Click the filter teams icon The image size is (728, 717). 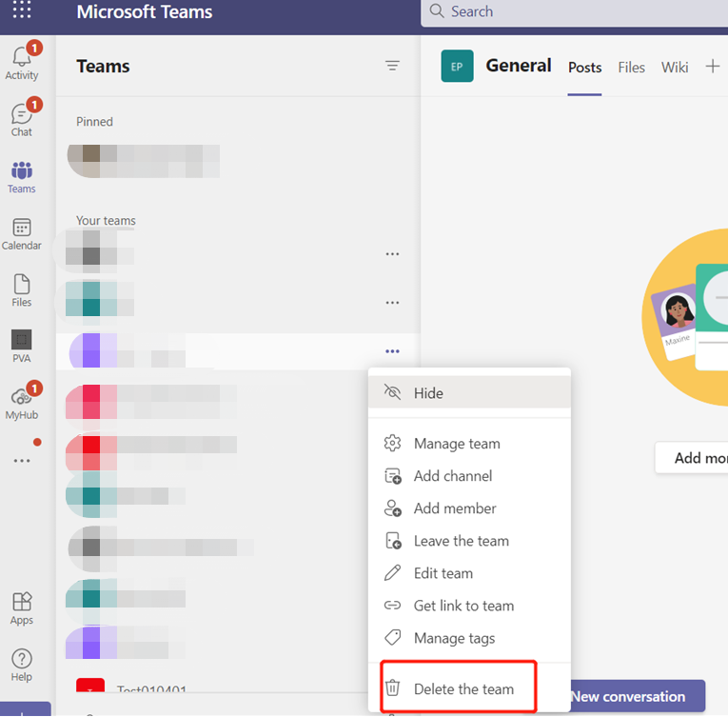[x=392, y=66]
